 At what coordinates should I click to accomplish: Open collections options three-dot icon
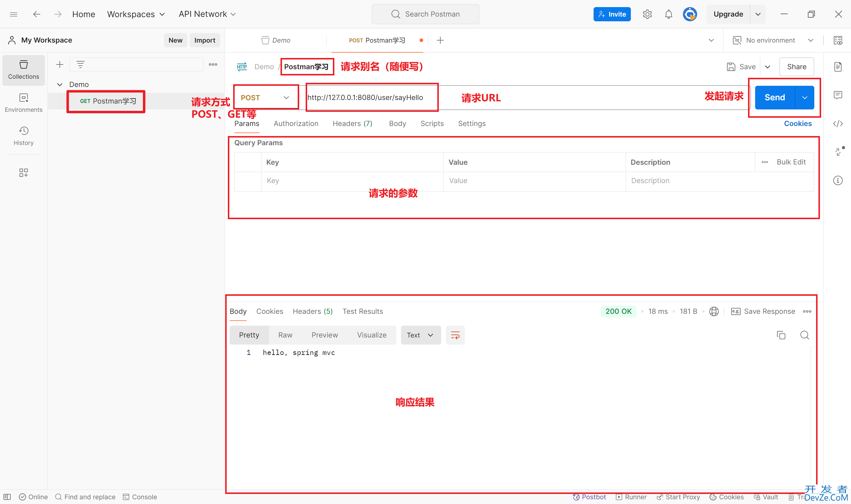(x=213, y=64)
